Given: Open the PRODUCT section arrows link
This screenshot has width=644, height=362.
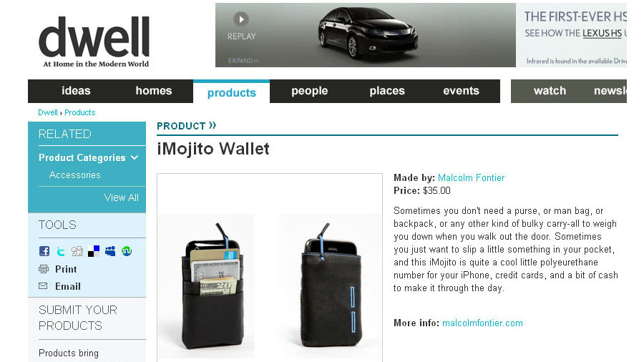Looking at the screenshot, I should pyautogui.click(x=213, y=125).
